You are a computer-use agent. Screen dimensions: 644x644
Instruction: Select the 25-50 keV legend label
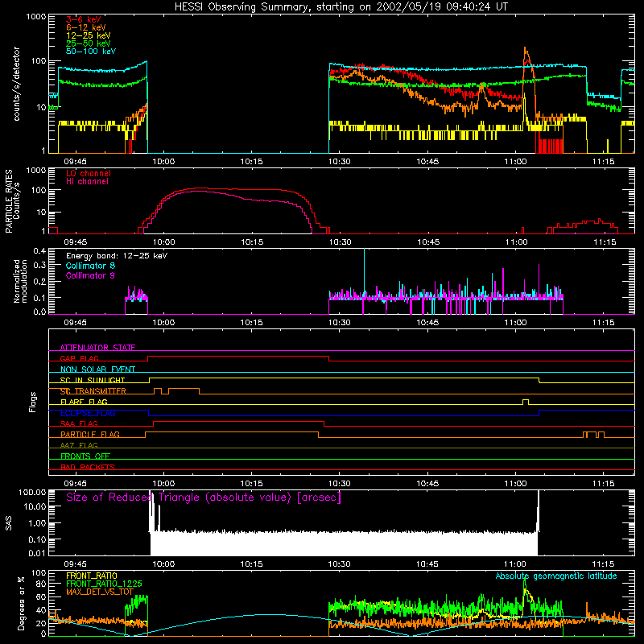click(89, 43)
